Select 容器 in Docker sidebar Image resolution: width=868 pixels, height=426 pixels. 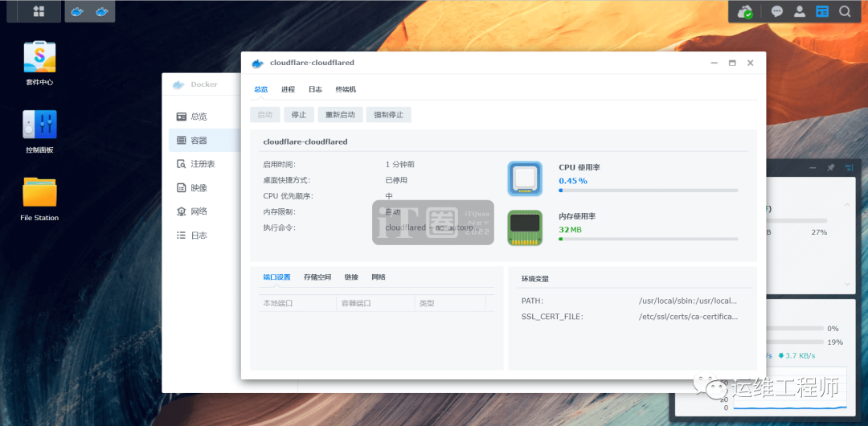(x=205, y=140)
